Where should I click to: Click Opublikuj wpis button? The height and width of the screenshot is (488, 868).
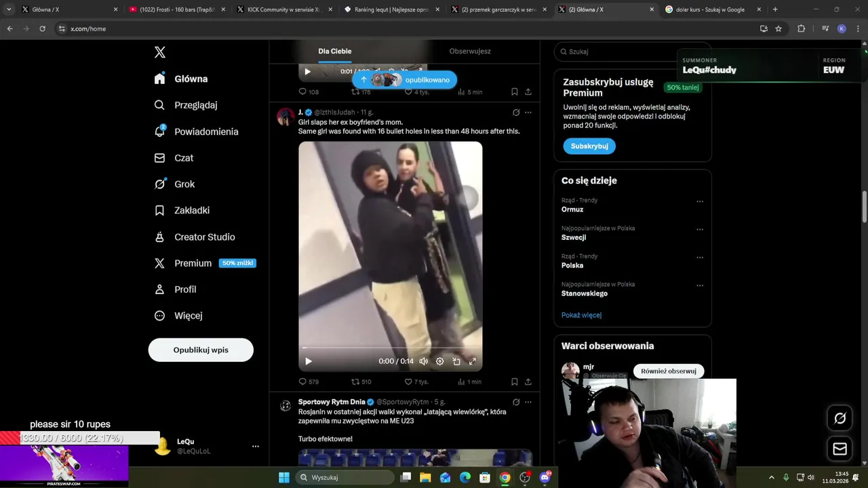(201, 350)
